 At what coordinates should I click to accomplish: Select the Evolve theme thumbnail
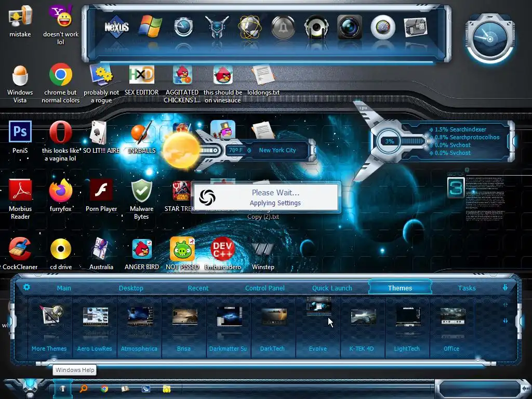point(318,307)
